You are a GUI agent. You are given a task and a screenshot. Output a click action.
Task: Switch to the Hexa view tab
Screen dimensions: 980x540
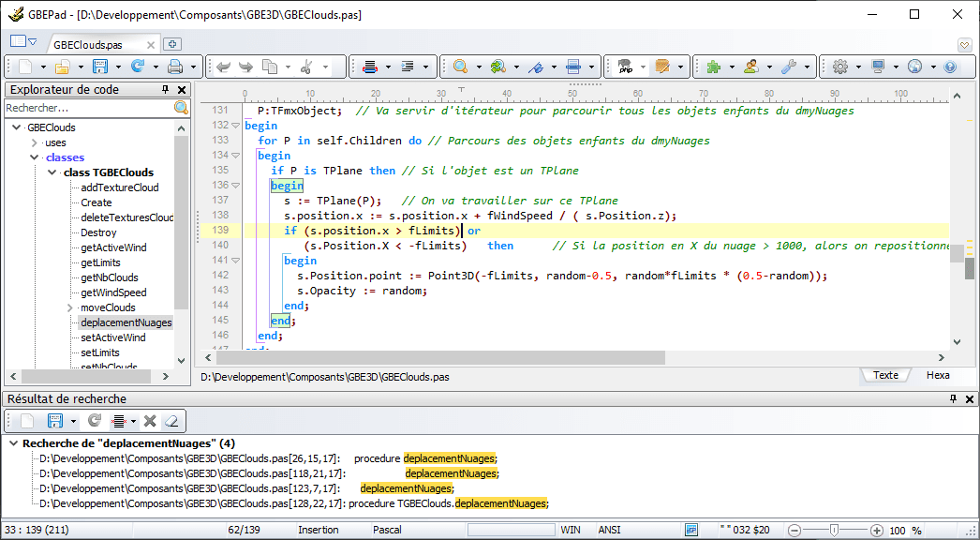pyautogui.click(x=938, y=375)
